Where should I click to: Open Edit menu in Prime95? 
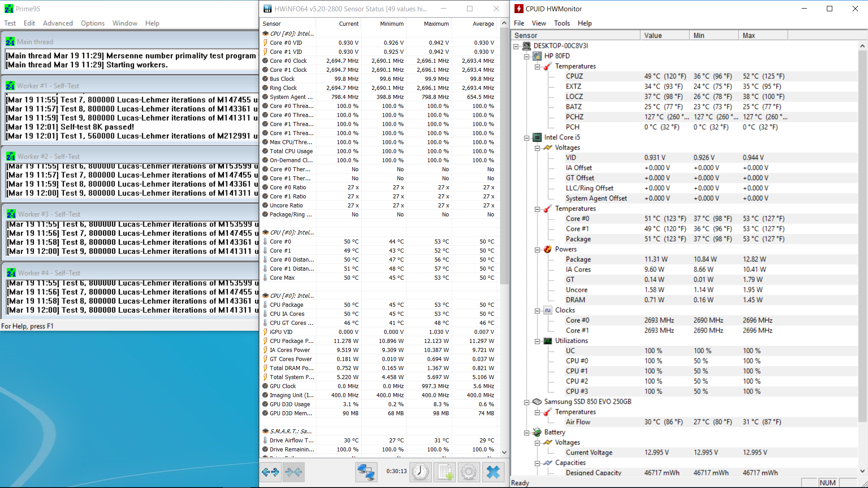tap(29, 23)
